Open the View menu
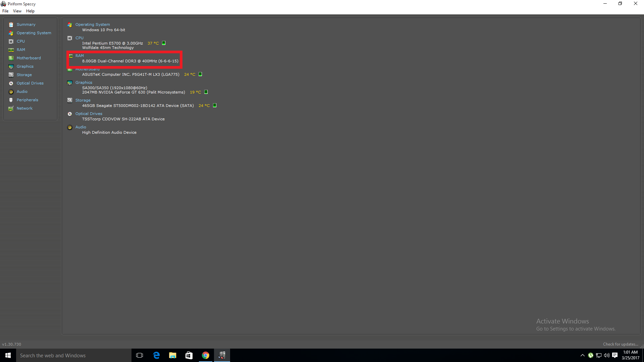This screenshot has height=362, width=644. point(17,11)
